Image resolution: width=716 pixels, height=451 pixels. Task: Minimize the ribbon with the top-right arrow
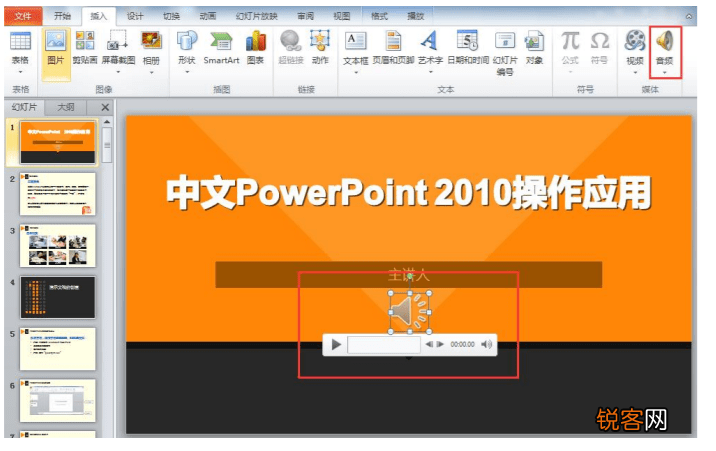[x=689, y=16]
